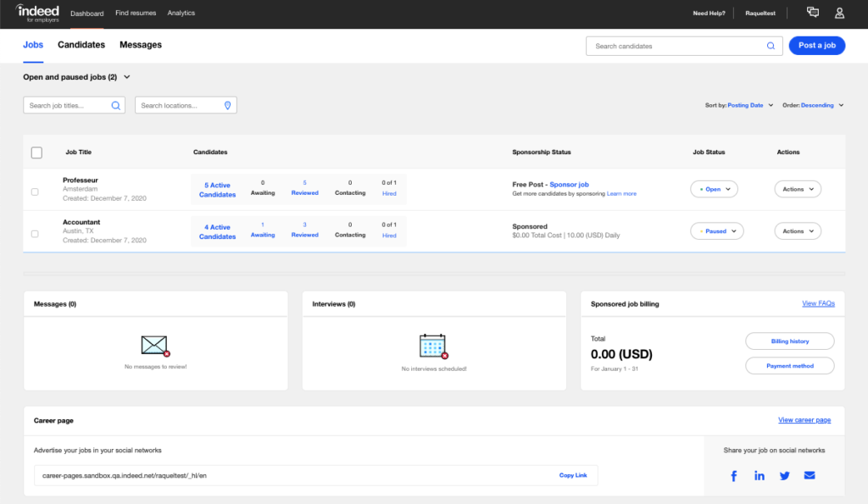Image resolution: width=868 pixels, height=504 pixels.
Task: Click the Post a job button
Action: 816,45
